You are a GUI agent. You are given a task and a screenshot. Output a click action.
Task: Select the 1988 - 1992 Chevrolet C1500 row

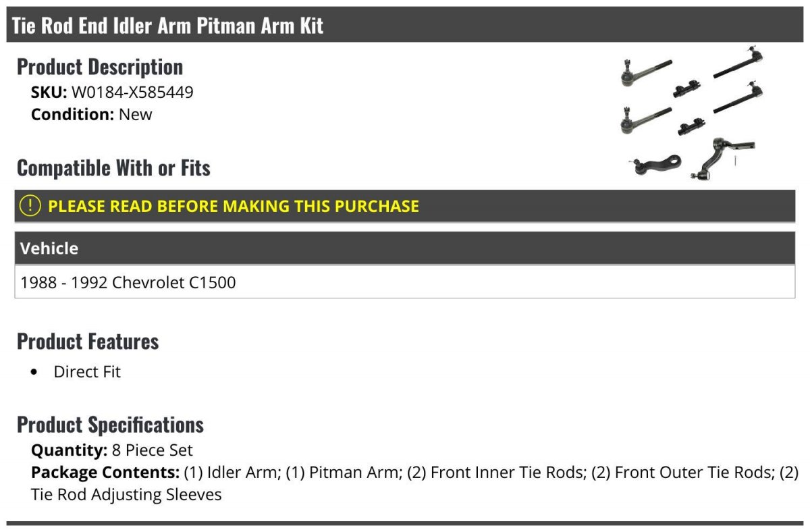click(x=405, y=282)
